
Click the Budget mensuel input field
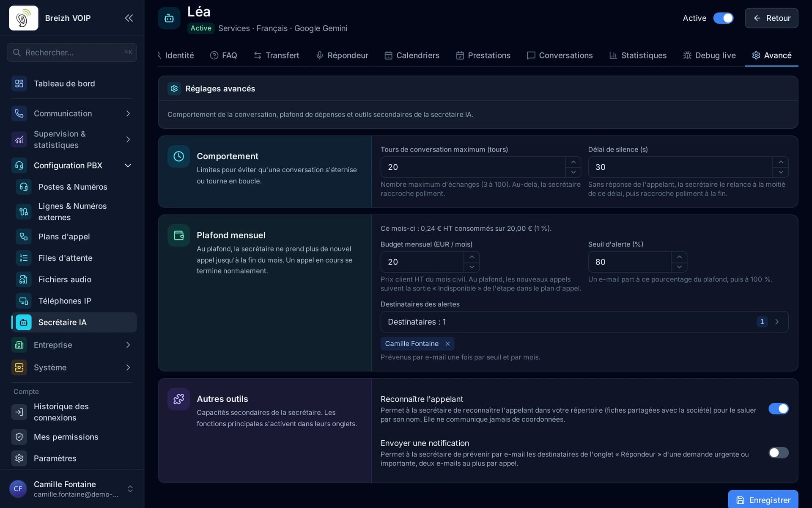click(422, 262)
